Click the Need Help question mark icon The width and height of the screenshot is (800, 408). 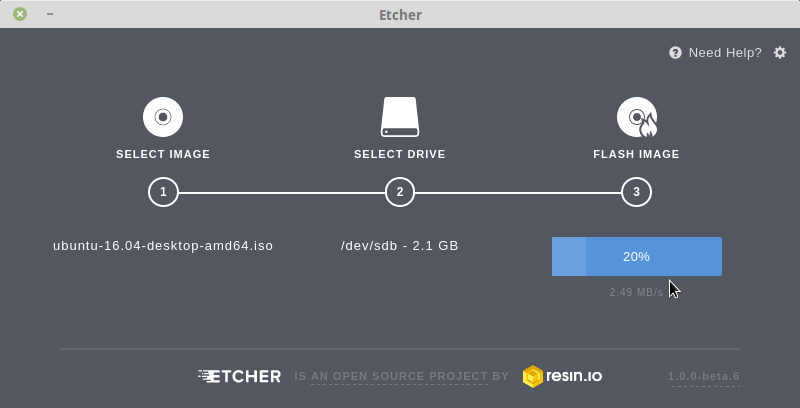[x=675, y=53]
